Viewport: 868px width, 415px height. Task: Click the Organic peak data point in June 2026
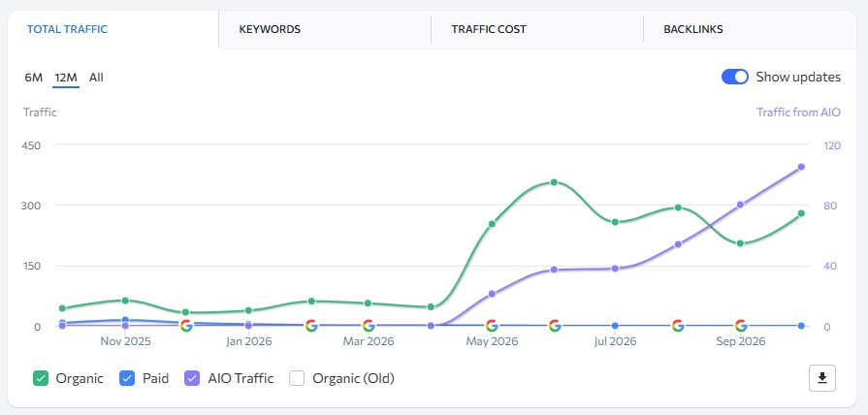pyautogui.click(x=554, y=182)
